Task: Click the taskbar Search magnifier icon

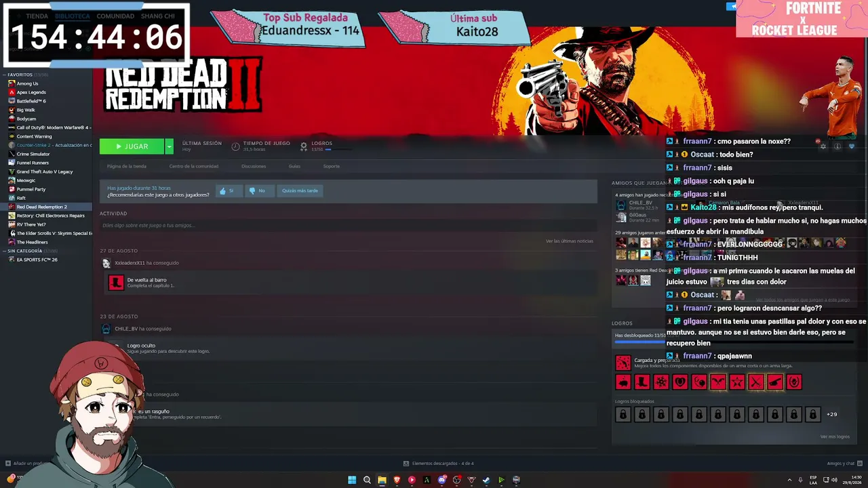Action: click(x=367, y=480)
